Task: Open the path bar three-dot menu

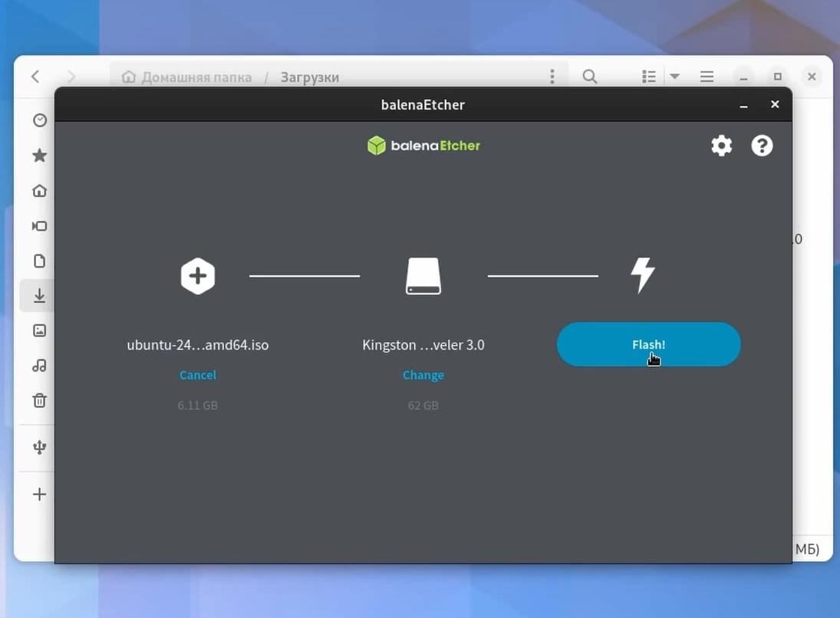Action: pyautogui.click(x=552, y=77)
